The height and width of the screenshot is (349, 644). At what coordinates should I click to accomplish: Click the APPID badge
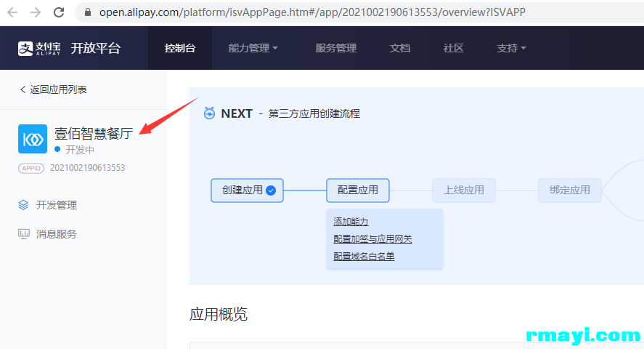pos(31,168)
